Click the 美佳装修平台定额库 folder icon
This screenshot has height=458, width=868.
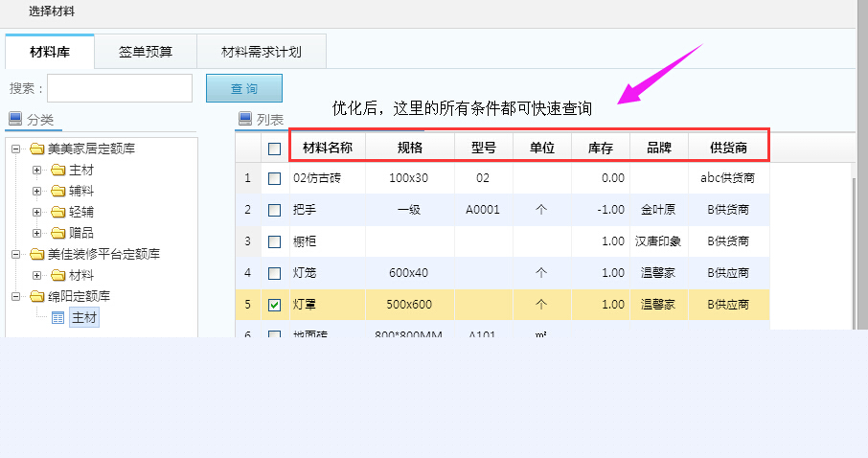coord(37,254)
